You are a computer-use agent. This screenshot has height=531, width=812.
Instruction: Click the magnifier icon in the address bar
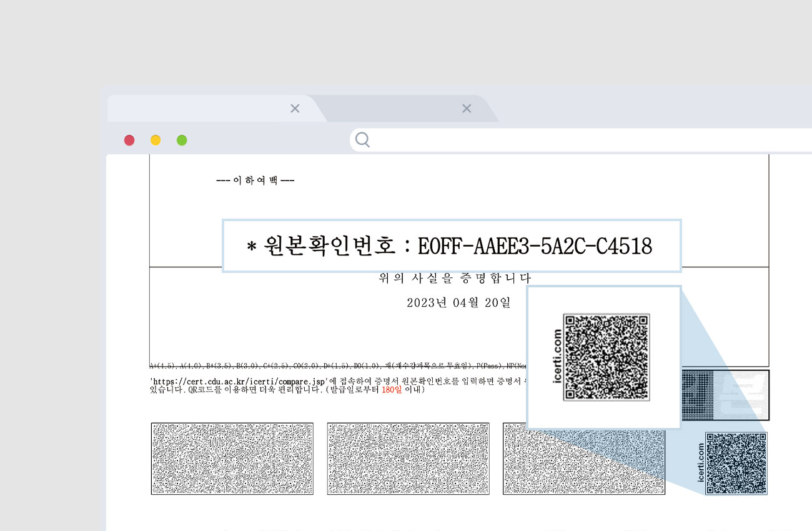tap(362, 140)
